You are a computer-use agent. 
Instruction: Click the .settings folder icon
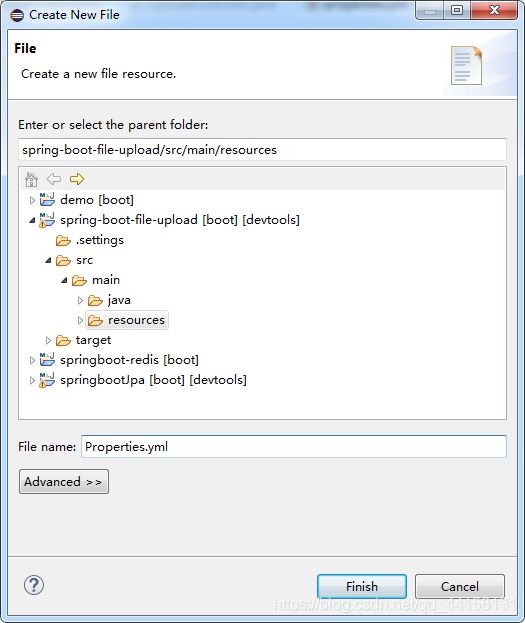click(63, 240)
